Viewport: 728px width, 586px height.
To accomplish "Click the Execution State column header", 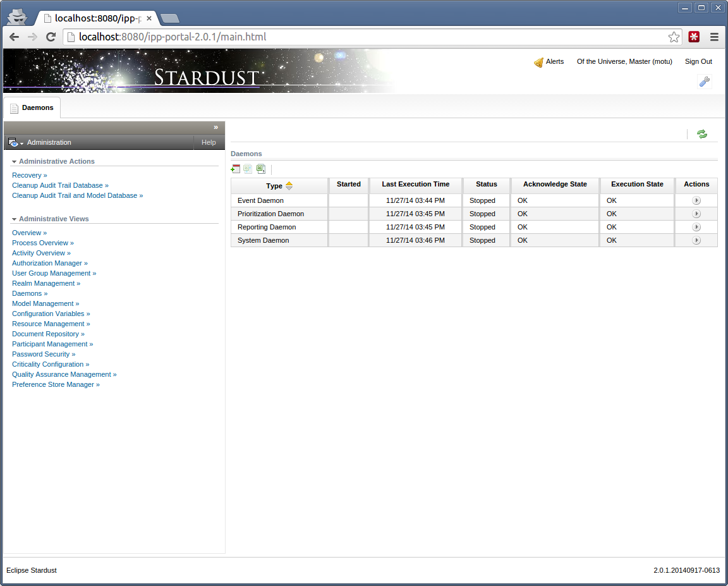I will [x=637, y=185].
